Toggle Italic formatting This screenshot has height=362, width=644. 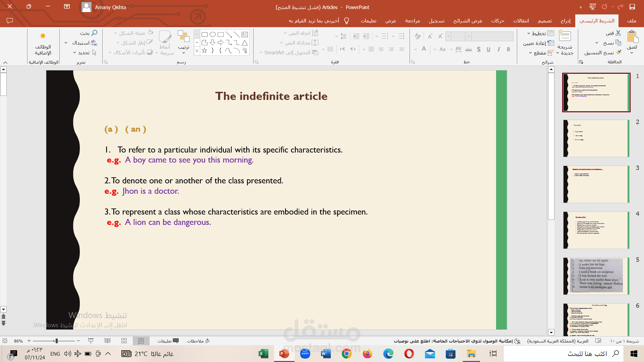coord(499,49)
